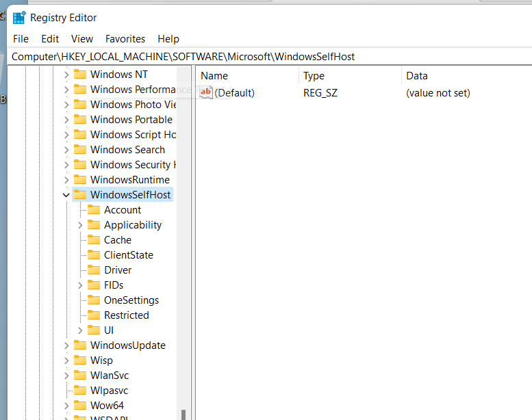
Task: Expand the Windows Photo Viewer key
Action: [x=66, y=105]
